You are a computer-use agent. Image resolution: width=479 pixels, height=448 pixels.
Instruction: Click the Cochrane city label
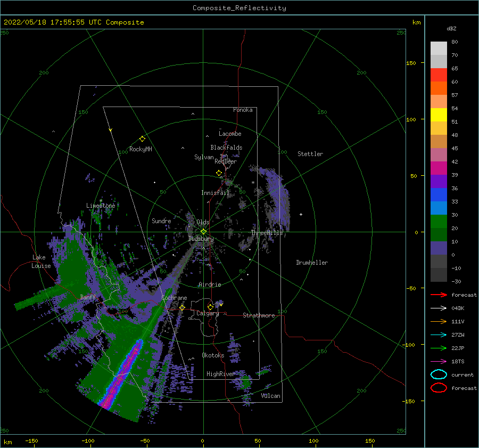174,298
